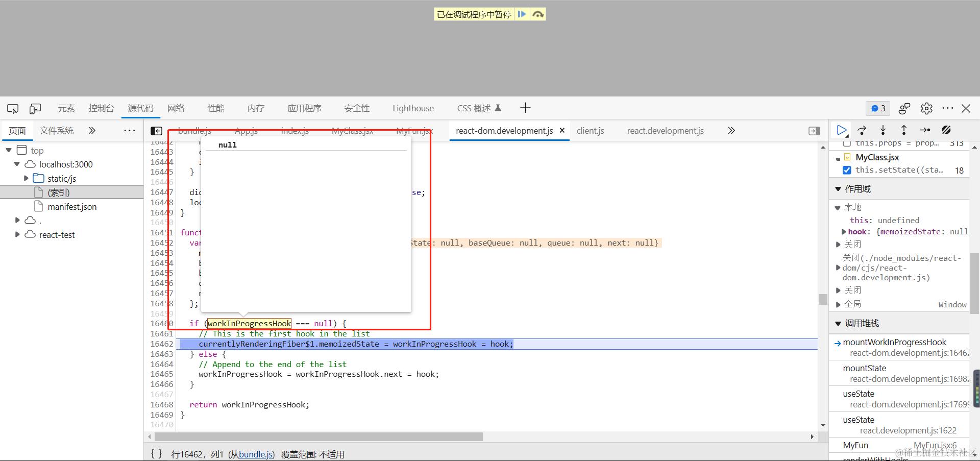The width and height of the screenshot is (980, 461).
Task: Switch to the 源代码 tab
Action: pyautogui.click(x=140, y=108)
